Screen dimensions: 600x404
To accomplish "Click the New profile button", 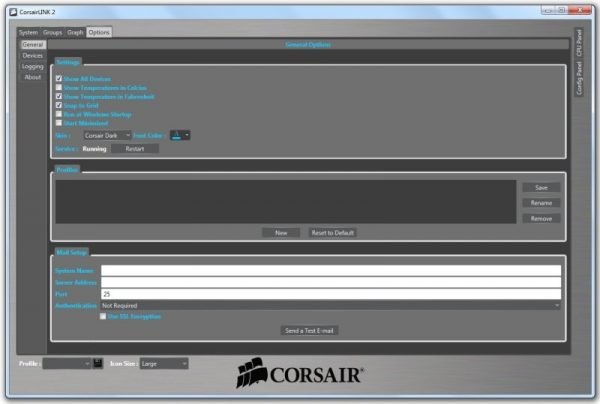I will [x=281, y=233].
